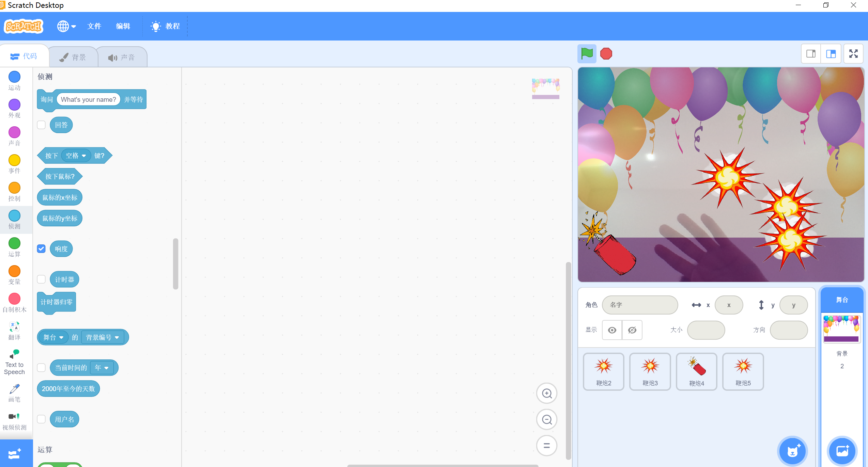Switch to small stage layout

click(811, 53)
